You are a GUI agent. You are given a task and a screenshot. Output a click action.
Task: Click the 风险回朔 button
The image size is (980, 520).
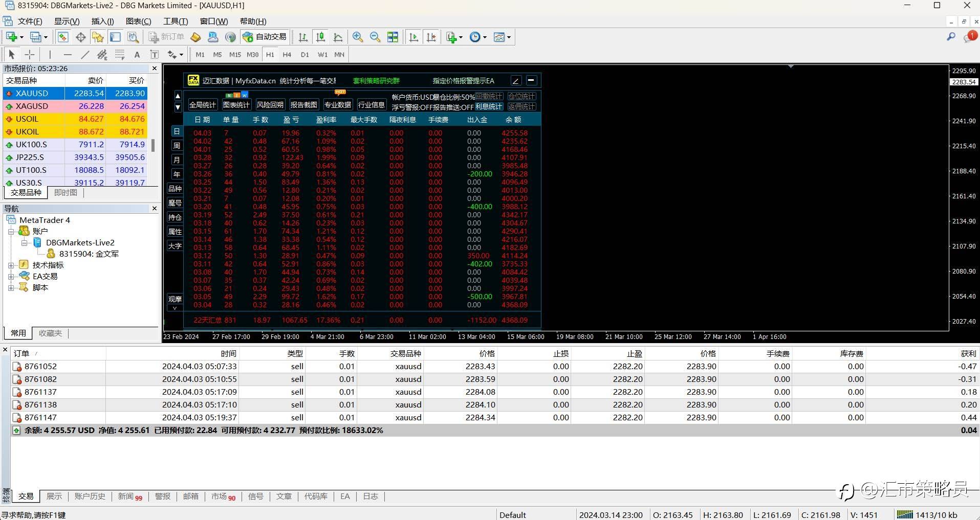coord(270,105)
